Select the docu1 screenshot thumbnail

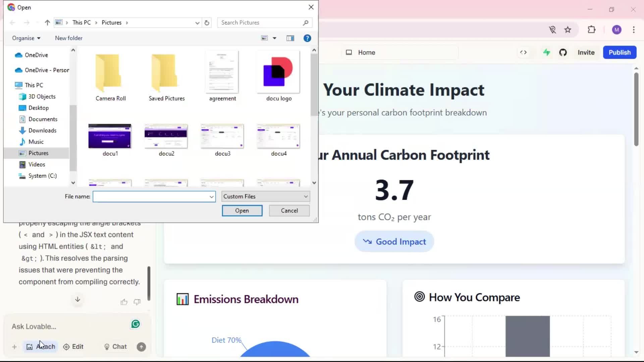pos(110,140)
